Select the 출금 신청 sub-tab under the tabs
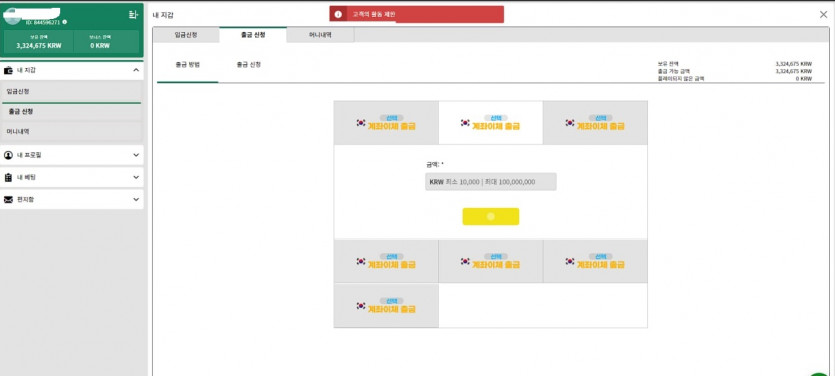835x376 pixels. (249, 65)
